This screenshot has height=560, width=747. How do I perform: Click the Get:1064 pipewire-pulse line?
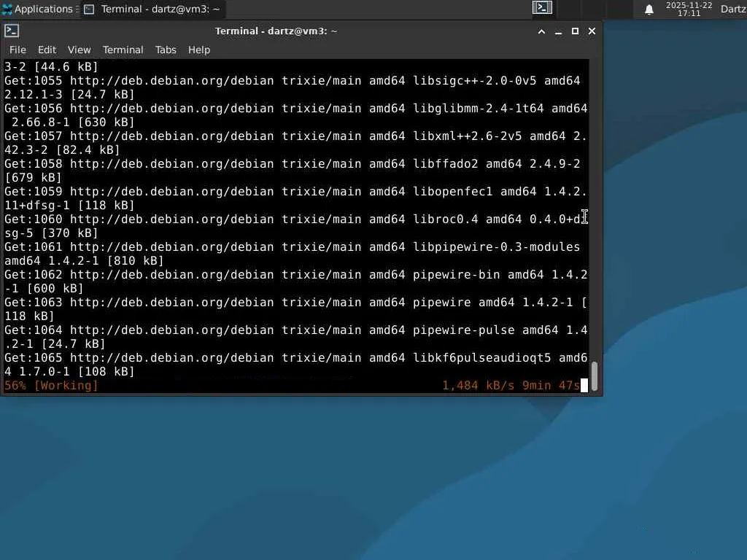tap(295, 337)
